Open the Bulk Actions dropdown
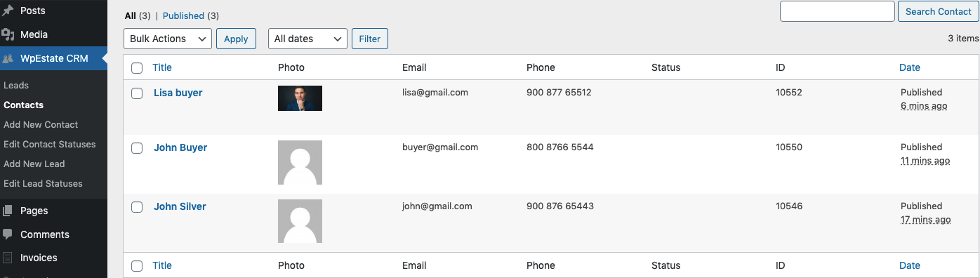Viewport: 980px width, 278px height. 168,39
